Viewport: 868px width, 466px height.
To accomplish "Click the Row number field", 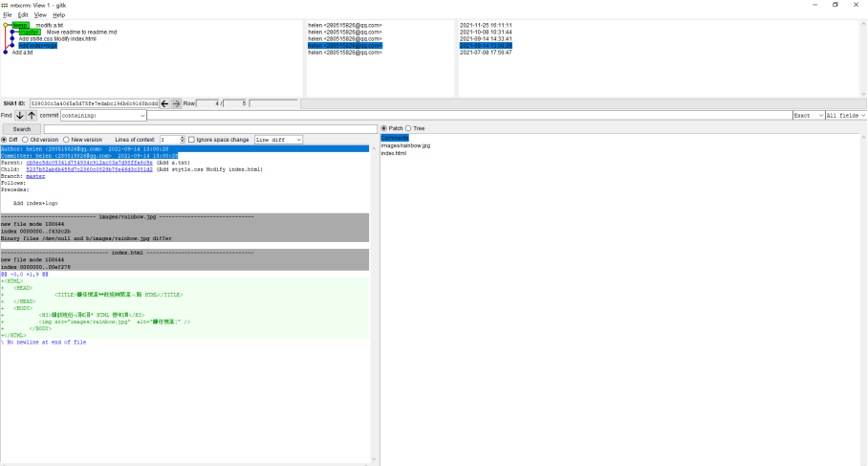I will pyautogui.click(x=208, y=103).
